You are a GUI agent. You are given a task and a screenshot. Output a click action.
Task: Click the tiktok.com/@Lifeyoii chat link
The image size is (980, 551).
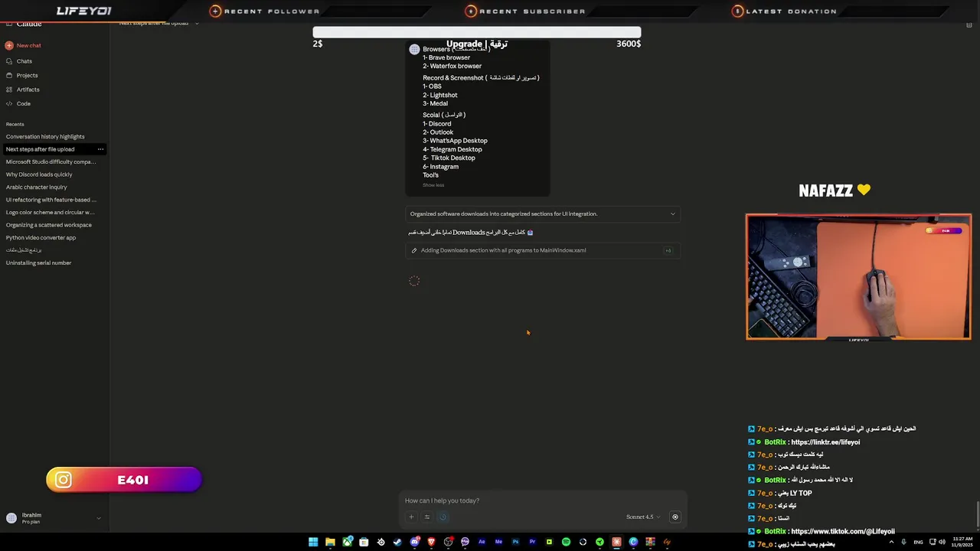(x=842, y=531)
